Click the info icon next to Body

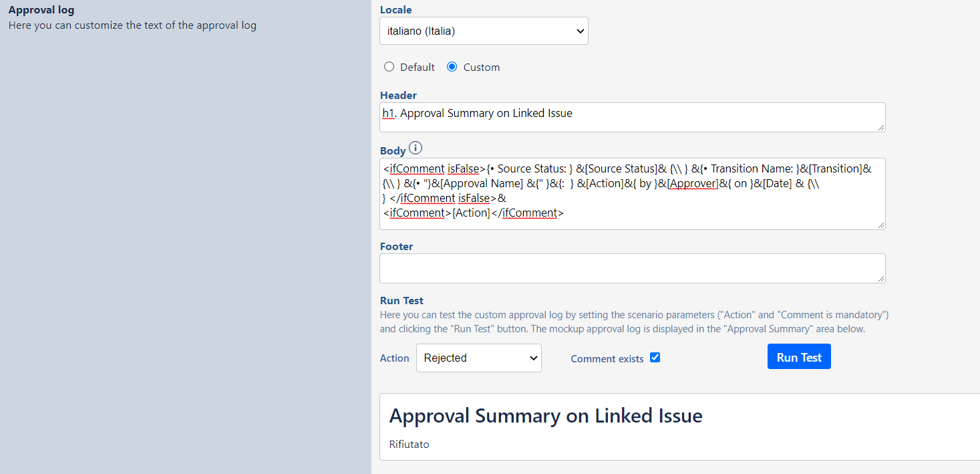[x=416, y=148]
